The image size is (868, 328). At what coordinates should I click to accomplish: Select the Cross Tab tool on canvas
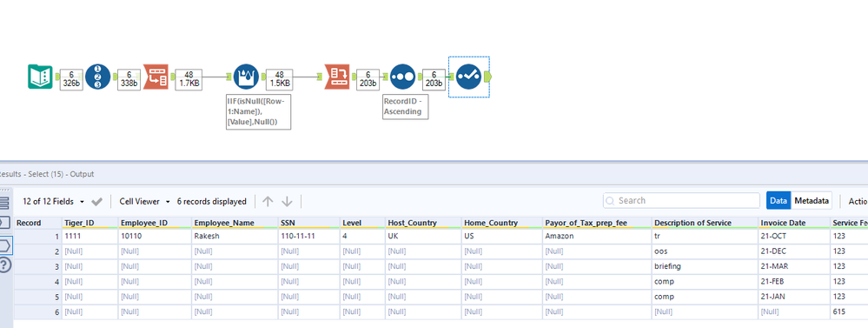pyautogui.click(x=336, y=77)
